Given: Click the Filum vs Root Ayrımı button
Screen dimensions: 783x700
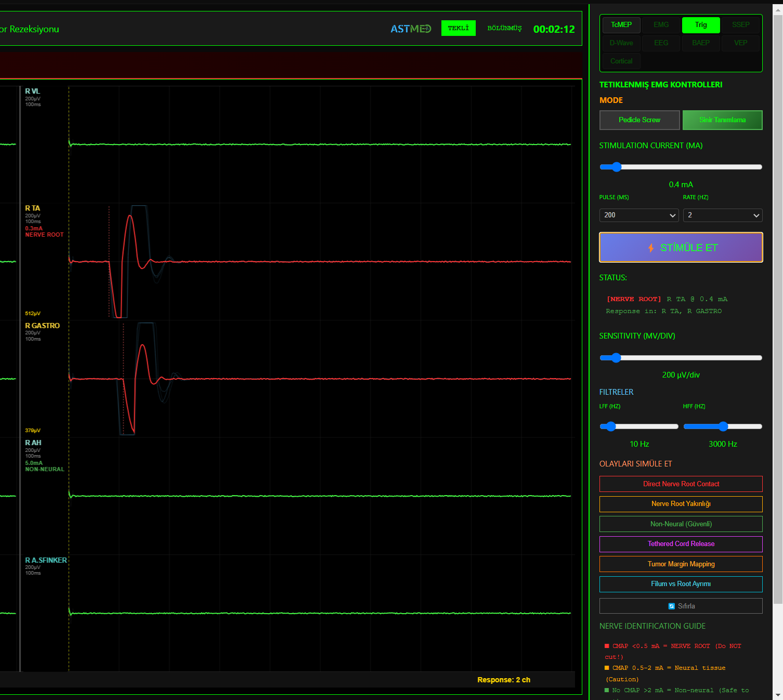Looking at the screenshot, I should pos(681,584).
